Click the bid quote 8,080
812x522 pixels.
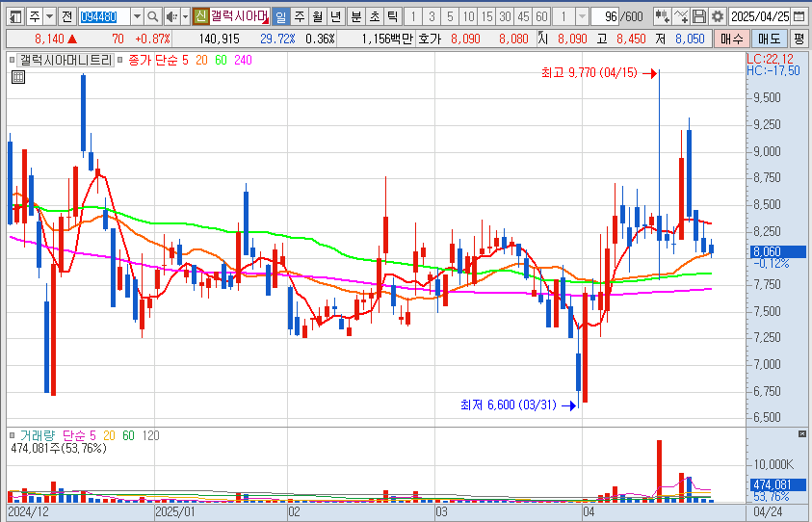click(513, 39)
